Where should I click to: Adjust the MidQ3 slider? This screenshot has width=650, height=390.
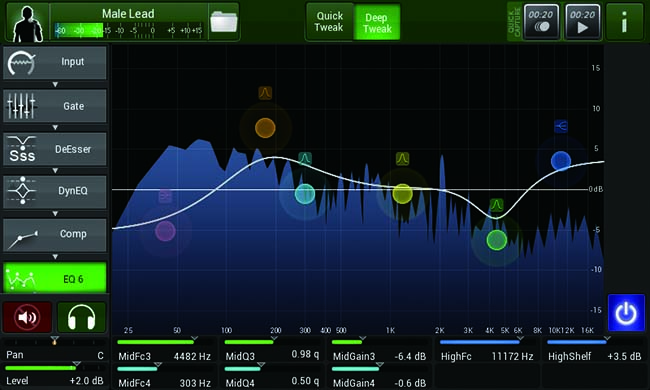point(272,342)
